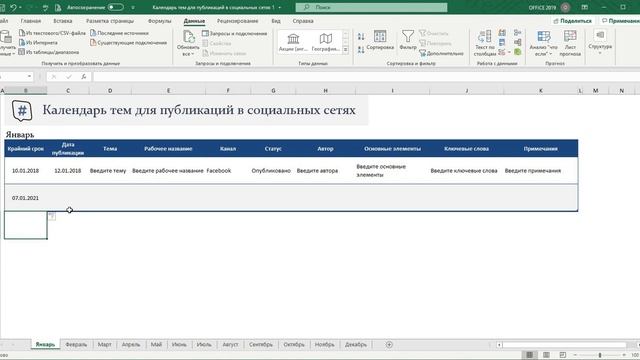Switch to the Март sheet

tap(104, 344)
